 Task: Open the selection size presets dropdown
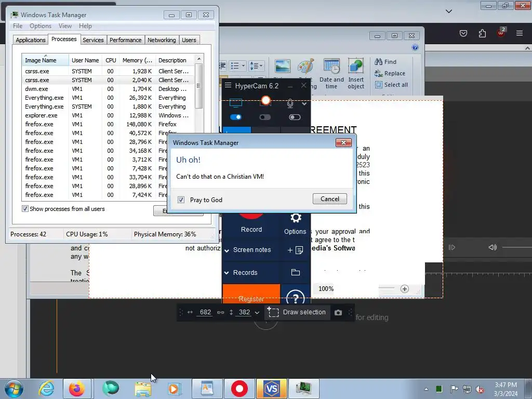(257, 312)
